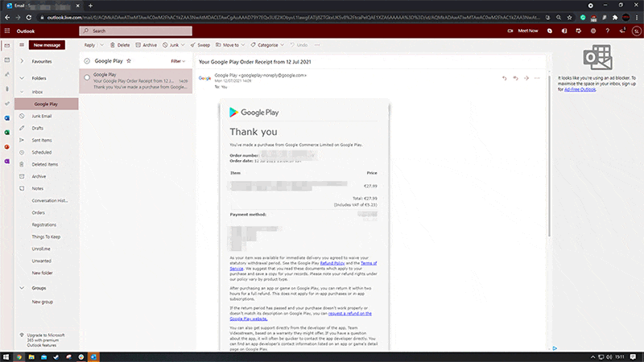Click the forward arrow on email
Screen dimensions: 644x362
tap(526, 78)
